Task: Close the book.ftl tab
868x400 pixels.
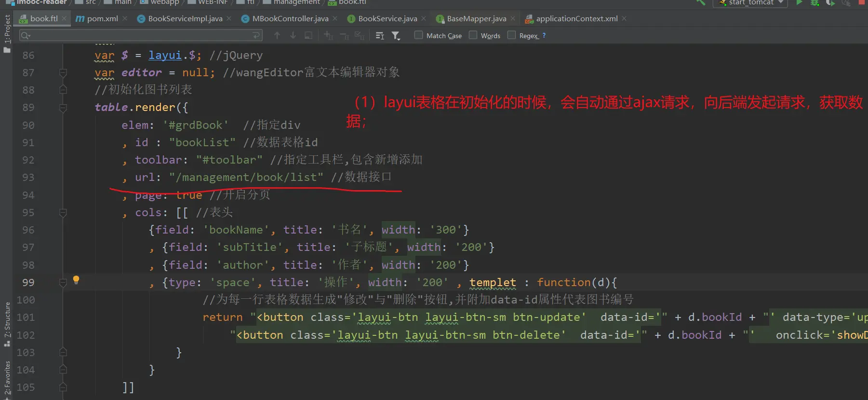Action: [x=64, y=18]
